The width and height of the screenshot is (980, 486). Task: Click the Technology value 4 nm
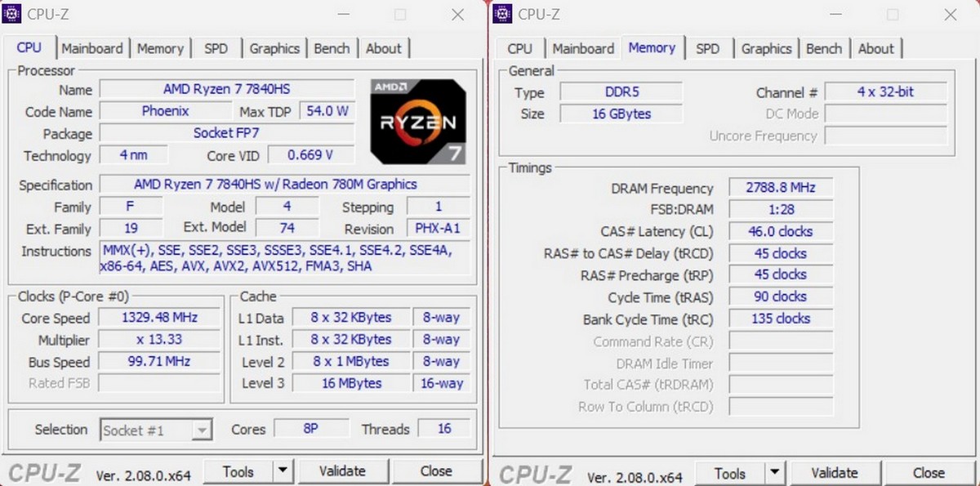tap(134, 155)
